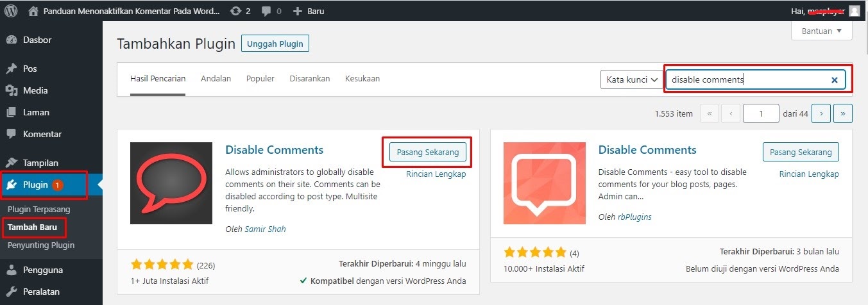868x305 pixels.
Task: Click the plus Baru icon in admin bar
Action: [297, 11]
